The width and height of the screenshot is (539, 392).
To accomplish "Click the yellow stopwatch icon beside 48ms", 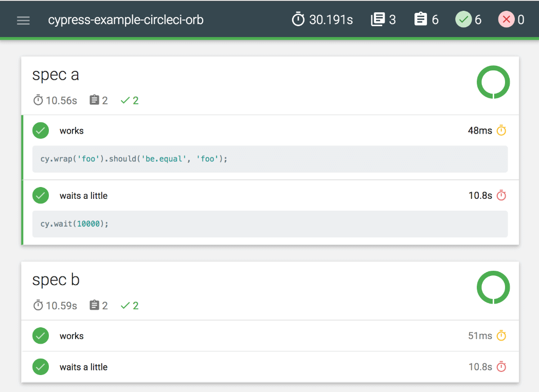I will click(x=501, y=130).
